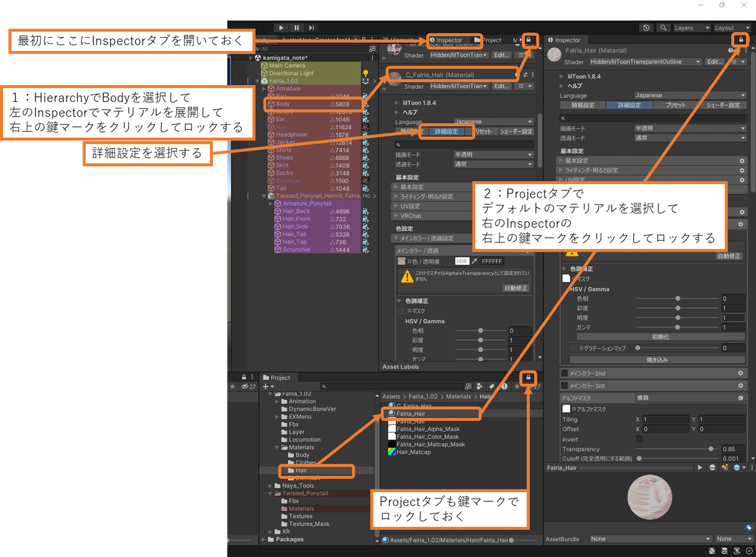Click Edit... button next to Hidden/lilToonTransparentOutline
The image size is (756, 557).
click(714, 62)
